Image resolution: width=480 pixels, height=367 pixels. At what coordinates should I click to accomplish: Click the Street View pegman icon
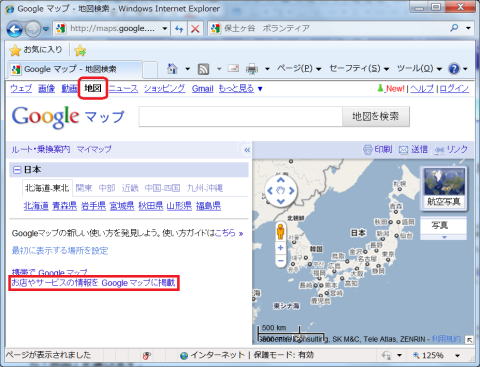[281, 231]
